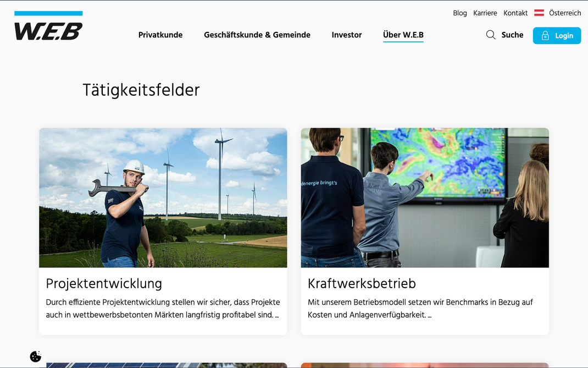Open Kraftwerksbetrieb description text

point(420,309)
